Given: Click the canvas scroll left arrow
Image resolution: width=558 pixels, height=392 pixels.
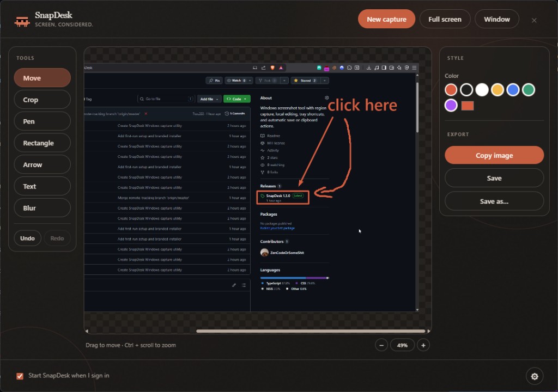Looking at the screenshot, I should pyautogui.click(x=87, y=331).
